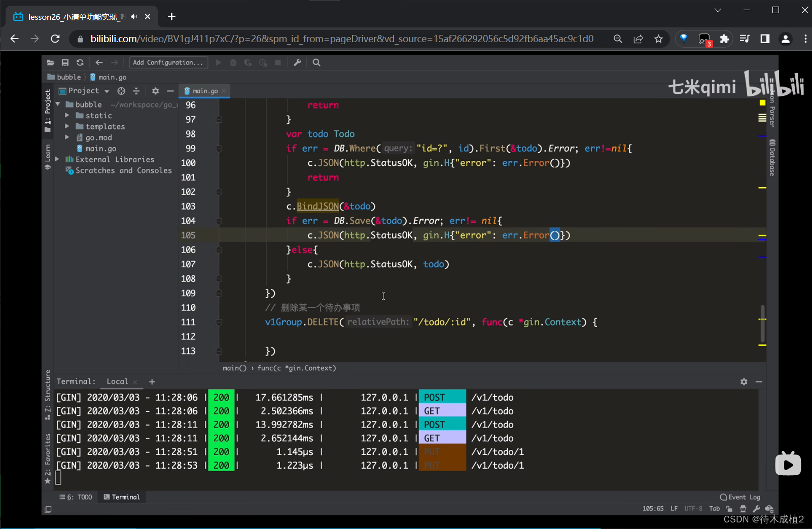
Task: Click the locate target icon in Project panel
Action: pyautogui.click(x=121, y=91)
